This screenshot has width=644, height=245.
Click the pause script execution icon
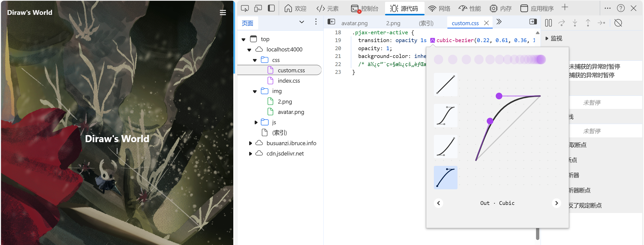(x=548, y=23)
